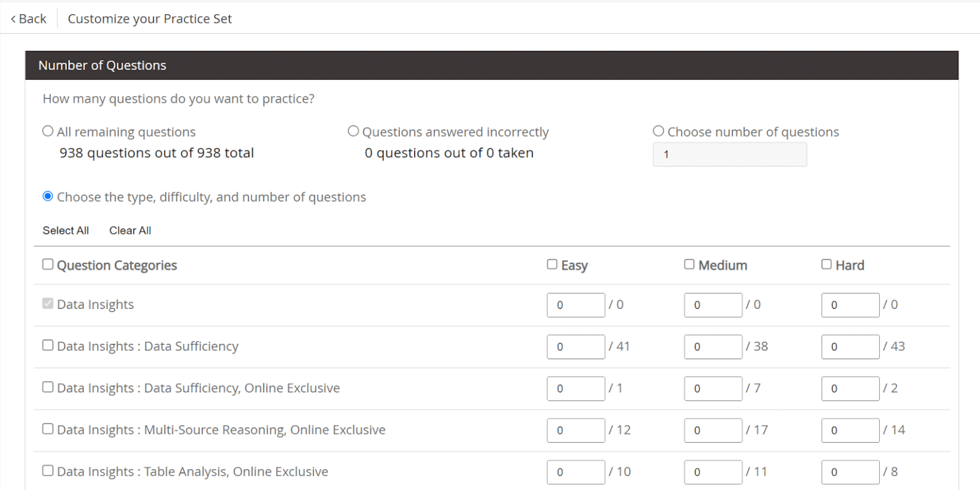Check Table Analysis, Online Exclusive category
980x490 pixels.
tap(48, 471)
